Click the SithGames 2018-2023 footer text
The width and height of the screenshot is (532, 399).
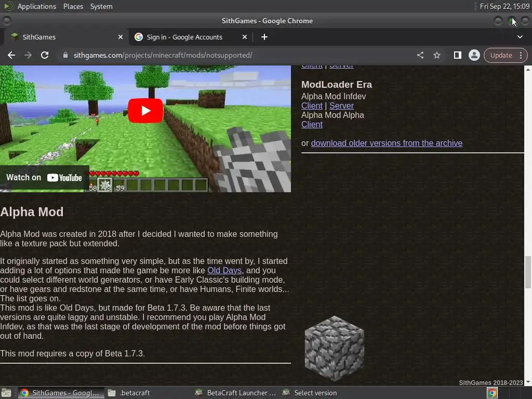[490, 383]
